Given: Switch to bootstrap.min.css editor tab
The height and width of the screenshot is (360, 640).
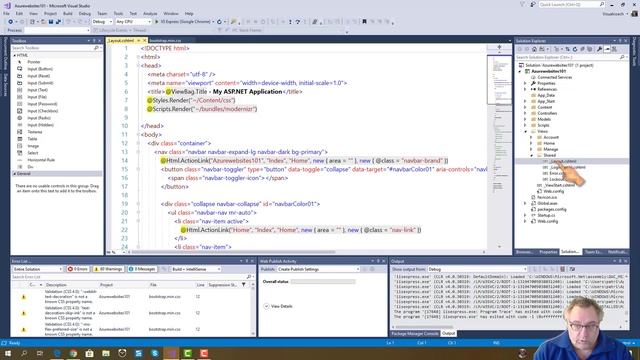Looking at the screenshot, I should (x=165, y=41).
